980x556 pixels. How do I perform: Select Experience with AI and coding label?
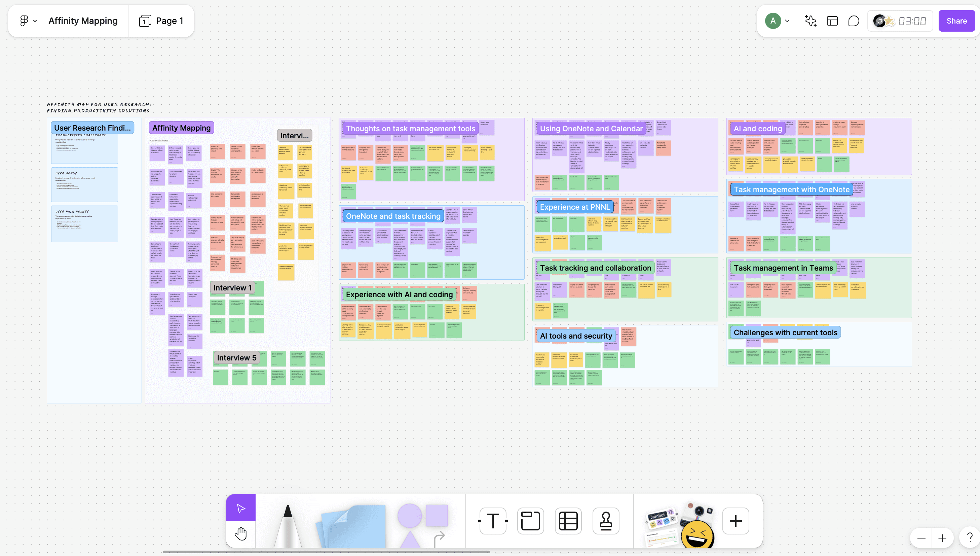coord(400,294)
